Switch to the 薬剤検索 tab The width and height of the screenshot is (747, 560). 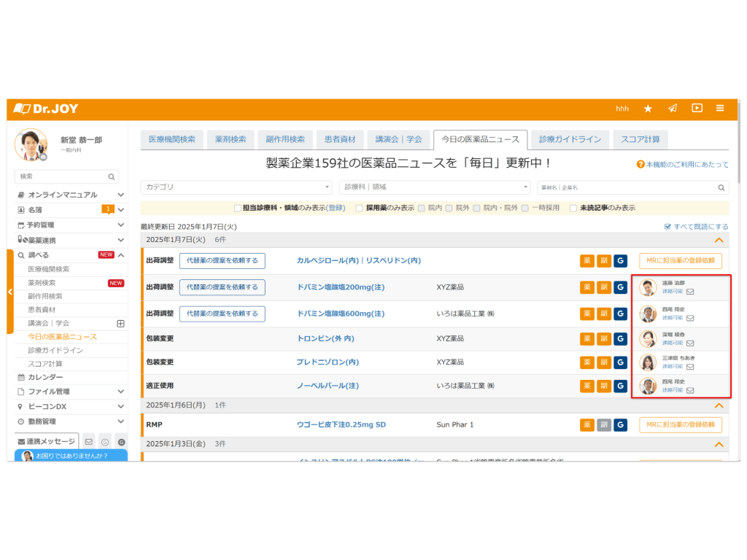(229, 139)
